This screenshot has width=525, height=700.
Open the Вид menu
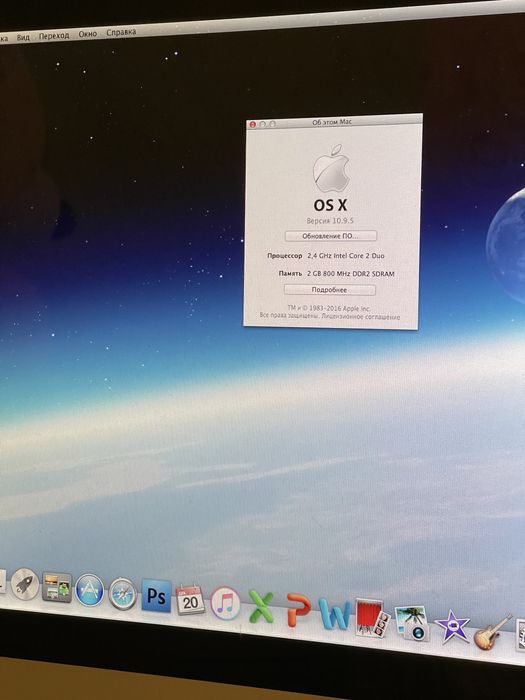(x=23, y=38)
